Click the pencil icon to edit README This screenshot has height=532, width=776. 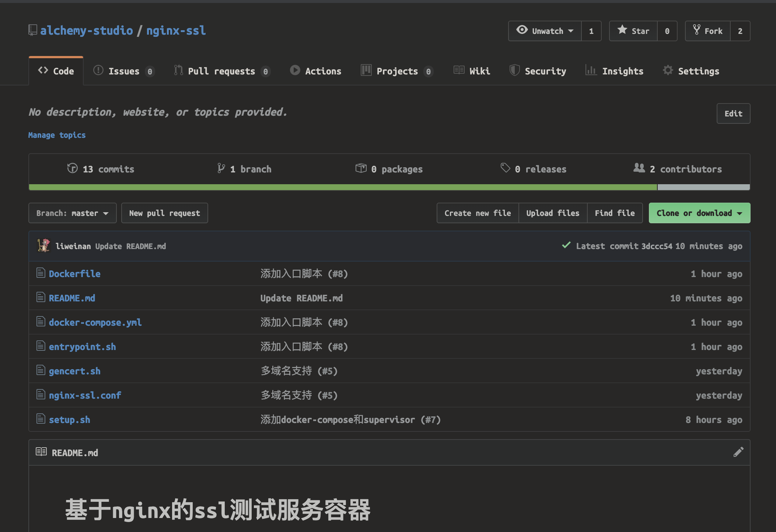(738, 452)
